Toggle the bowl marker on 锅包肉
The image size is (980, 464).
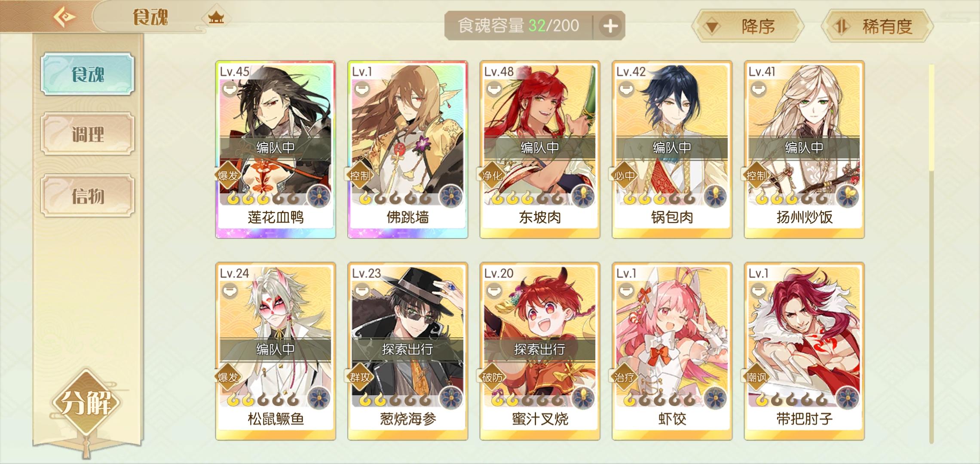pyautogui.click(x=626, y=90)
